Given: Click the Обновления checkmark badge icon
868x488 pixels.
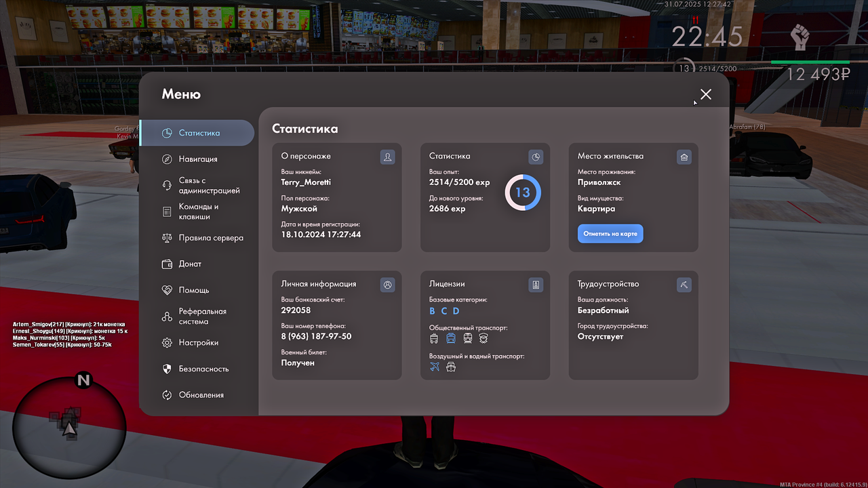Looking at the screenshot, I should (x=167, y=395).
